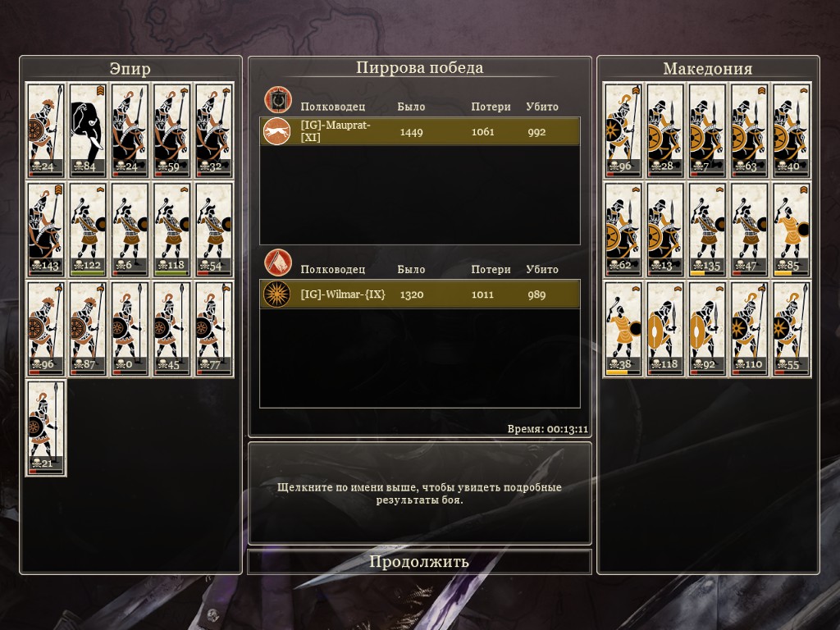The width and height of the screenshot is (840, 630).
Task: Select the Macedonia hoplite card with 110 kills
Action: (x=750, y=329)
